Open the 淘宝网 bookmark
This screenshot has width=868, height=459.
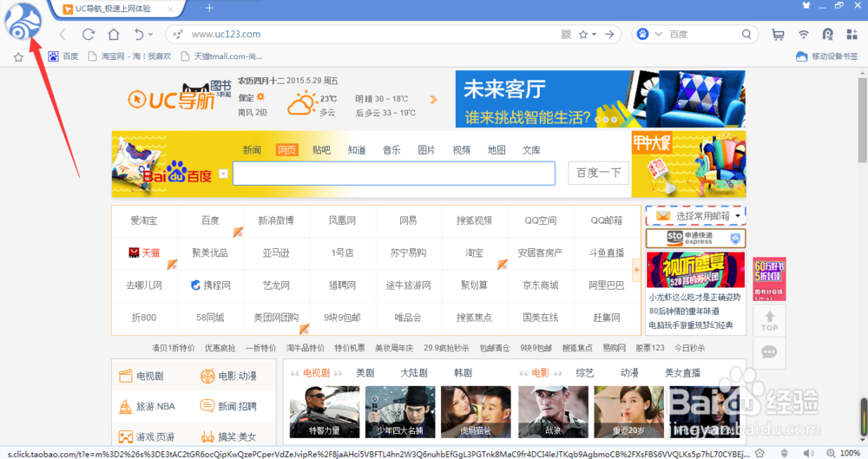[x=129, y=56]
